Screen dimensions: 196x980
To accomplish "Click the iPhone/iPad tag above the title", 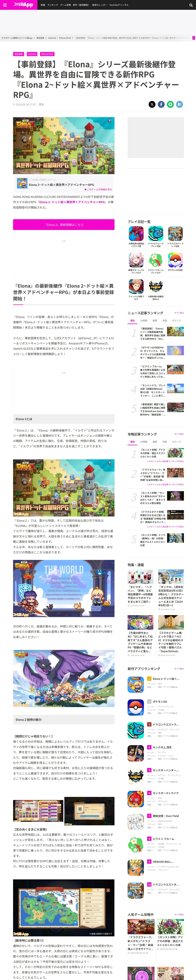I will (47, 54).
